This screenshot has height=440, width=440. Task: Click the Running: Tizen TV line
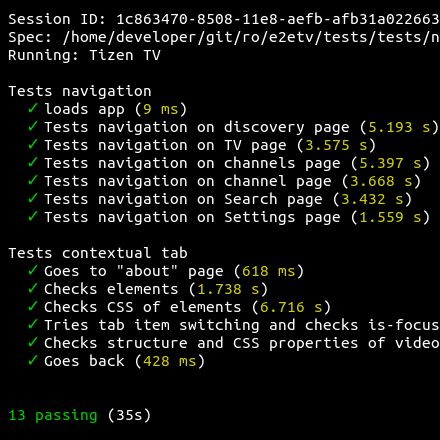[84, 55]
